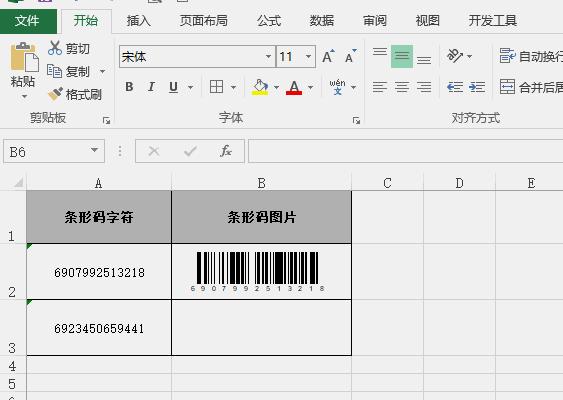Align text to top
Viewport: 563px width, 400px height.
[380, 52]
